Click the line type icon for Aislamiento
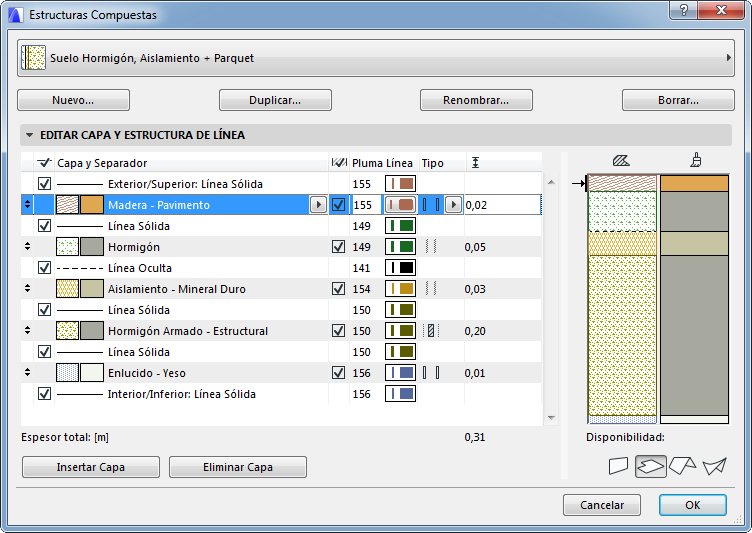Screen dimensions: 752x533 431,289
